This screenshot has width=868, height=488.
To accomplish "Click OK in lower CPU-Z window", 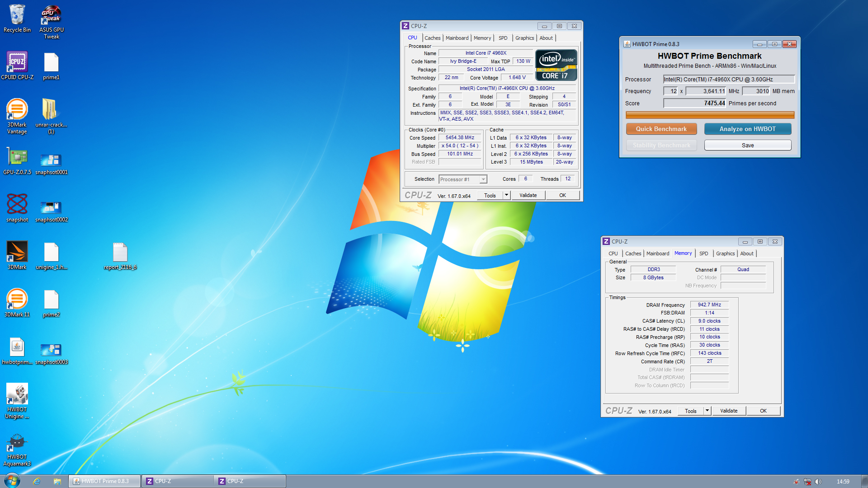I will [x=763, y=411].
